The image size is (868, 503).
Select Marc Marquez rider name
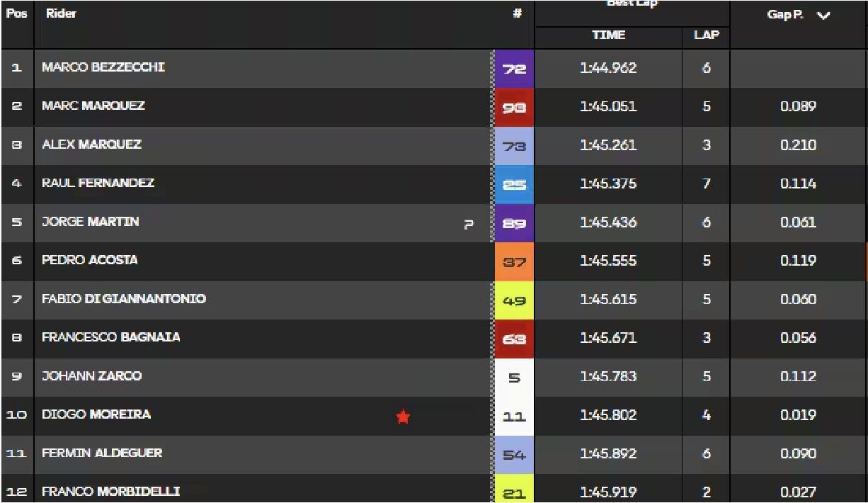point(93,106)
